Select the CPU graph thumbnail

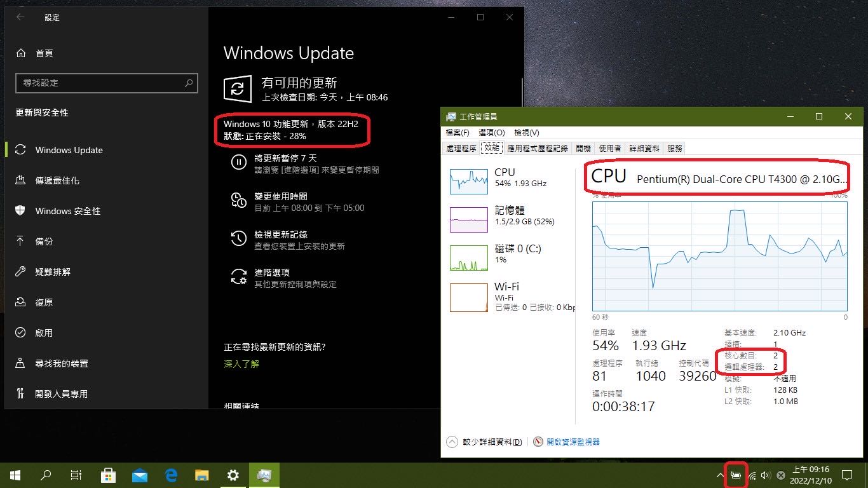(x=469, y=182)
